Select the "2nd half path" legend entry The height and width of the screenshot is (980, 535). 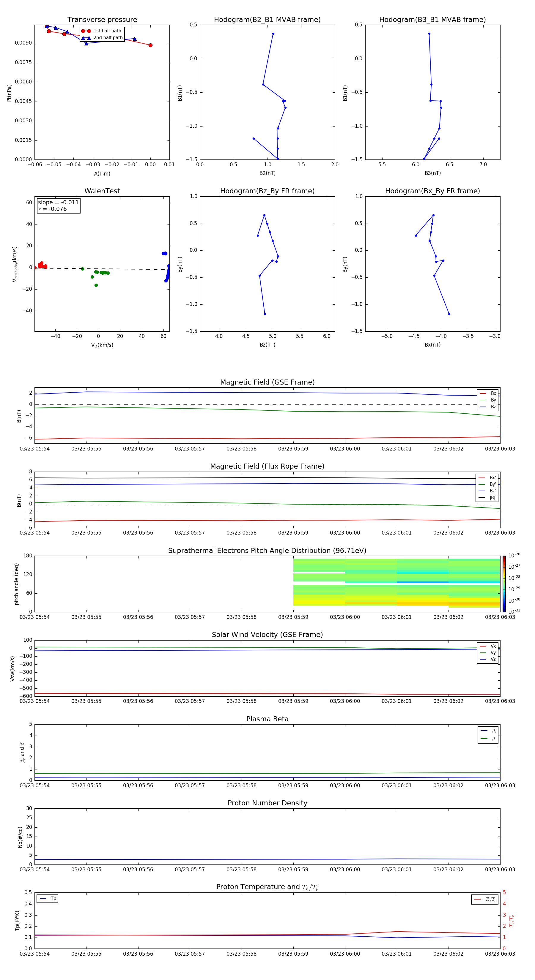click(x=102, y=38)
